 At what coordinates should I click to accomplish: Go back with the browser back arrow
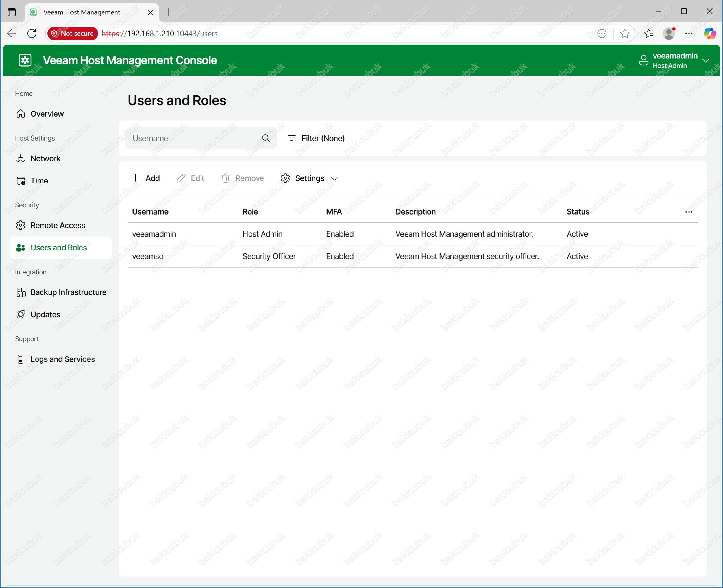click(12, 34)
